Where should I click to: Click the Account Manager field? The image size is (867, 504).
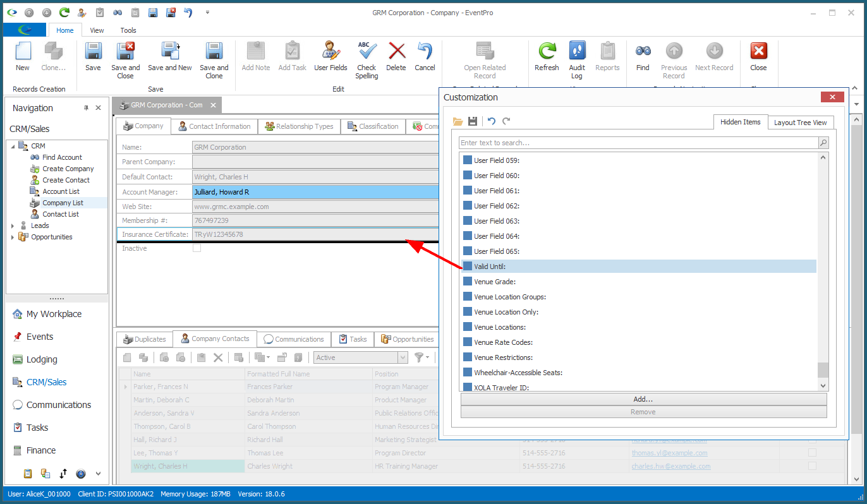[x=315, y=191]
